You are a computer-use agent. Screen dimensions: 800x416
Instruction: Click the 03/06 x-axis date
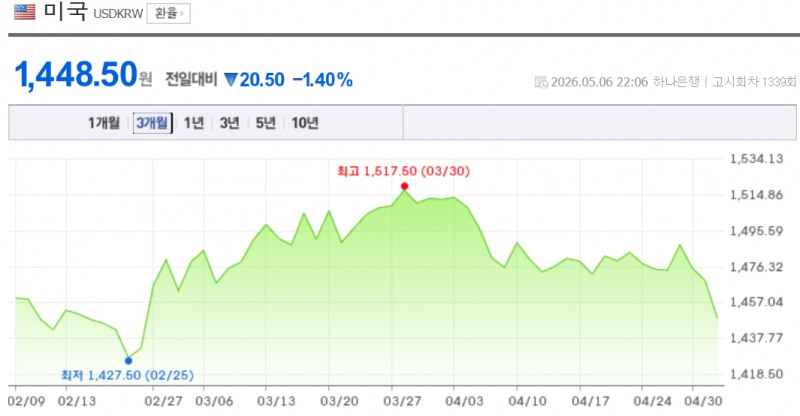pos(214,402)
